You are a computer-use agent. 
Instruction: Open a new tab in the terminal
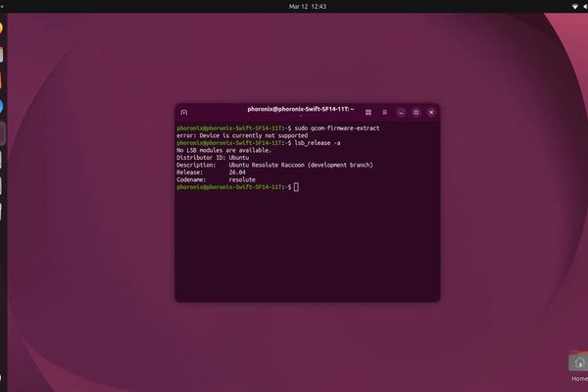point(184,112)
